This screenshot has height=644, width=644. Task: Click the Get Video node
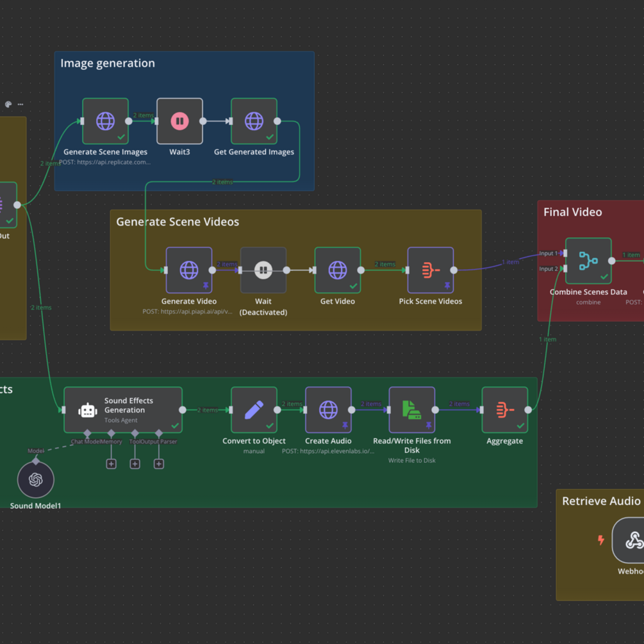click(338, 270)
